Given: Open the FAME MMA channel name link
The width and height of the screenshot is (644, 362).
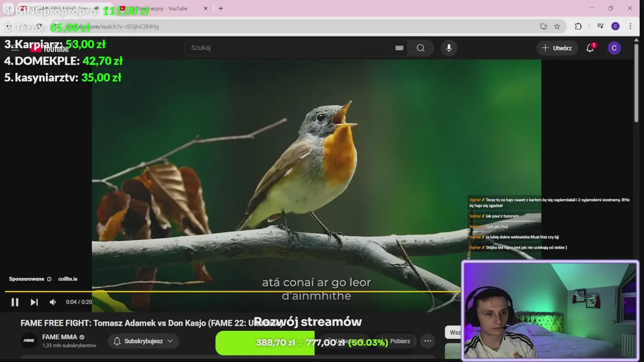Looking at the screenshot, I should pos(59,337).
